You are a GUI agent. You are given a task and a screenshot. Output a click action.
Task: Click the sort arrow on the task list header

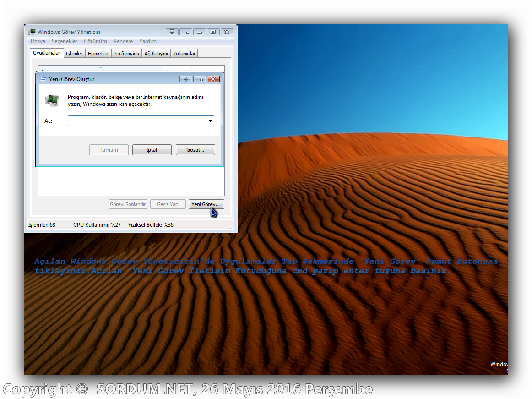tap(101, 67)
